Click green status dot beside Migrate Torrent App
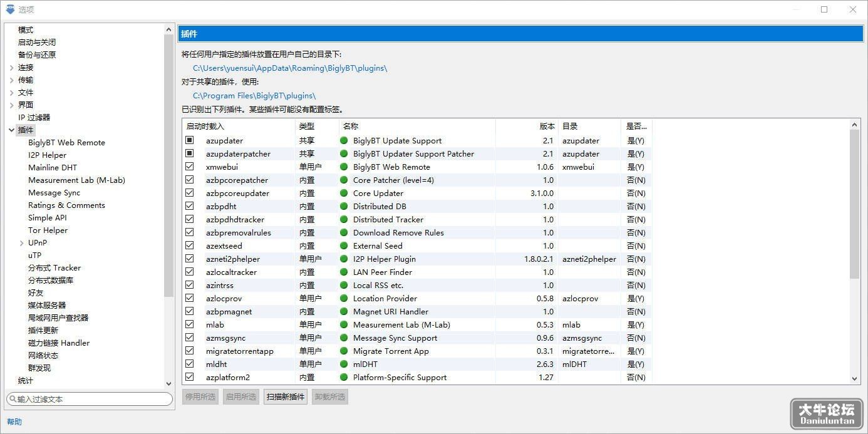The image size is (868, 434). coord(344,351)
